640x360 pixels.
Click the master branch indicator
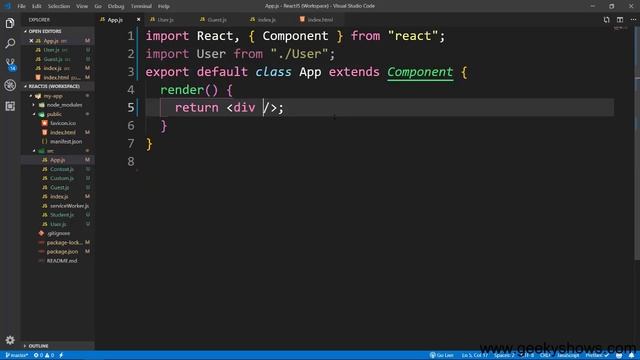coord(17,356)
